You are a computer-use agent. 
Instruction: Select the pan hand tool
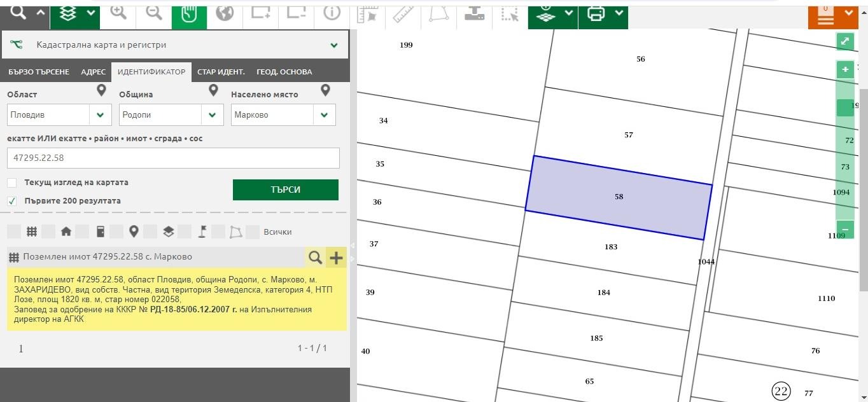[x=189, y=13]
